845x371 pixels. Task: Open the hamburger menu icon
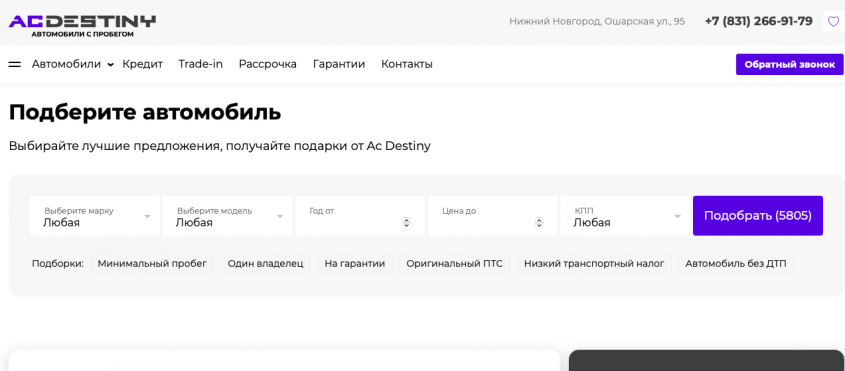(x=15, y=64)
